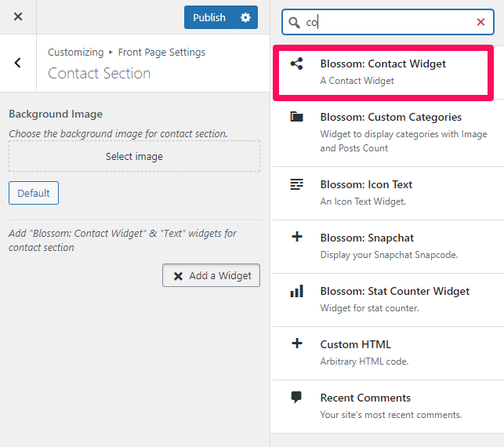The height and width of the screenshot is (447, 504).
Task: Go back using the left chevron arrow
Action: click(18, 63)
